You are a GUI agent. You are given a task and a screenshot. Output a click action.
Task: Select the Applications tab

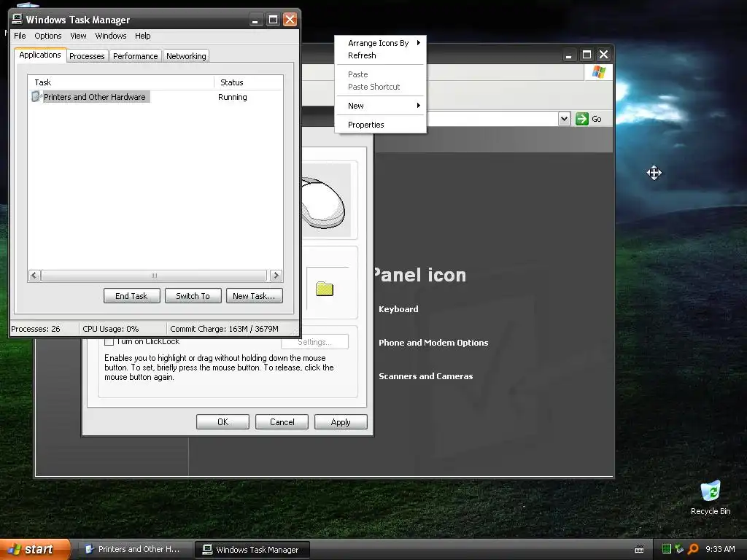click(40, 55)
